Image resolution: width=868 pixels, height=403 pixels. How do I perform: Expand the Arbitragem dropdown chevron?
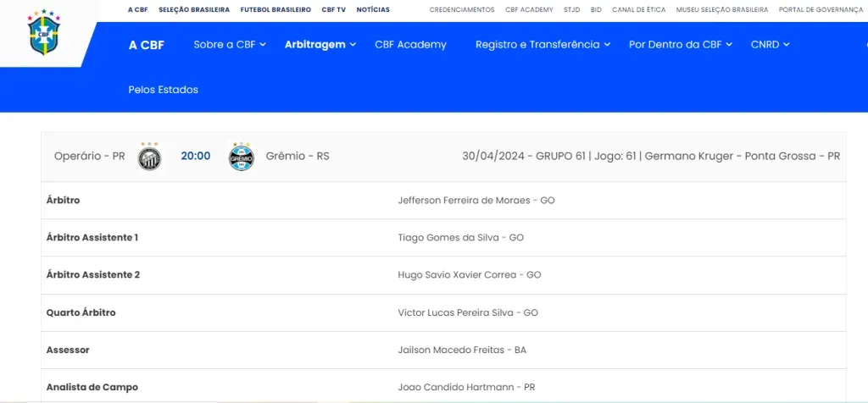click(353, 45)
